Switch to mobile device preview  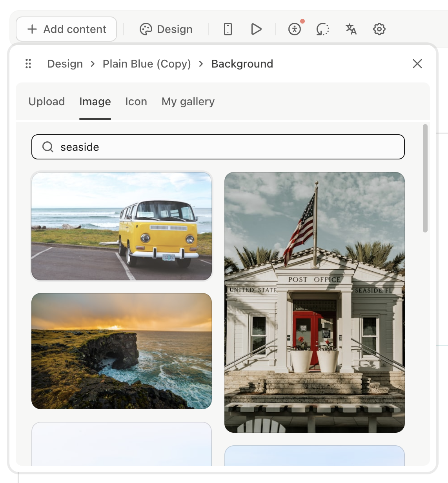(228, 29)
